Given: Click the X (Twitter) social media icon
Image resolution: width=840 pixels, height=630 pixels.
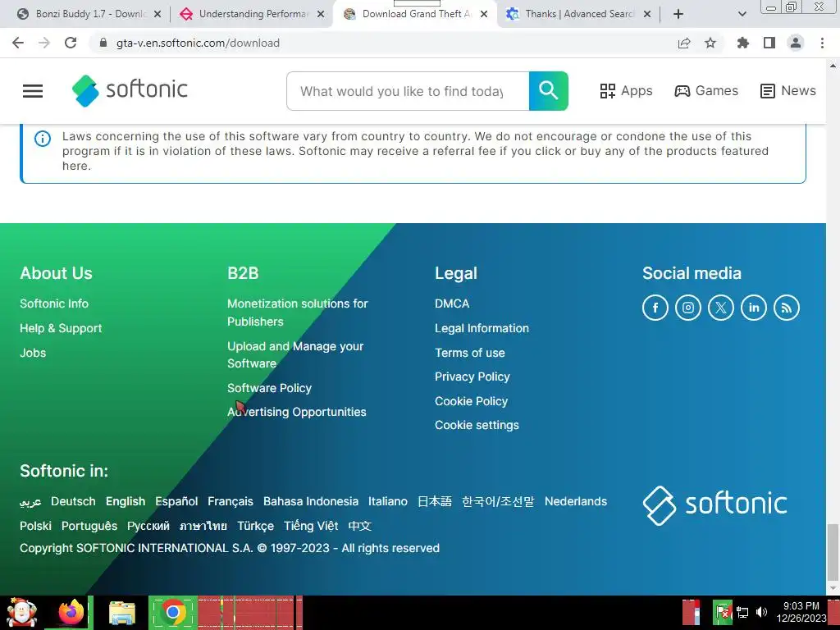Looking at the screenshot, I should coord(720,308).
